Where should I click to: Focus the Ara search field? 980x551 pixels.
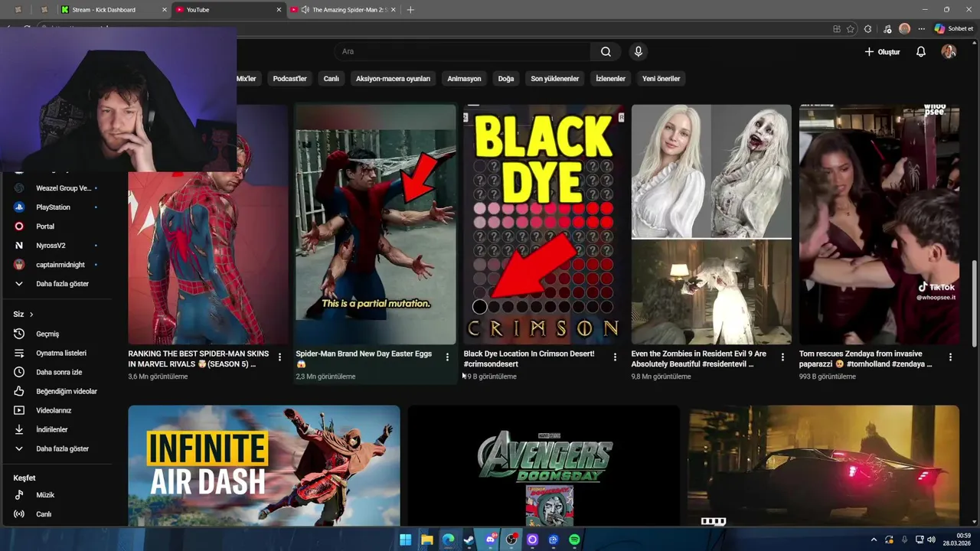[462, 51]
